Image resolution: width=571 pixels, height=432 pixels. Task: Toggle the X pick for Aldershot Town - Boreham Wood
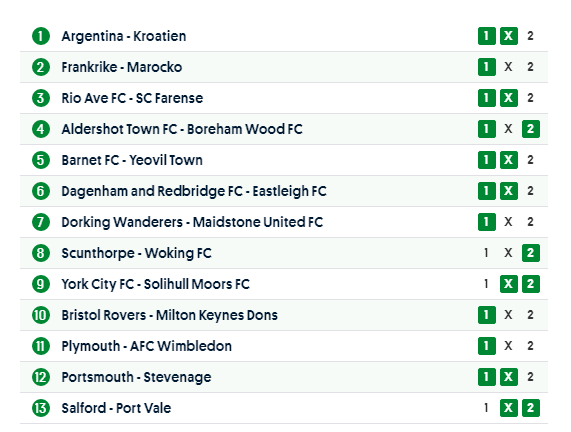tap(509, 129)
